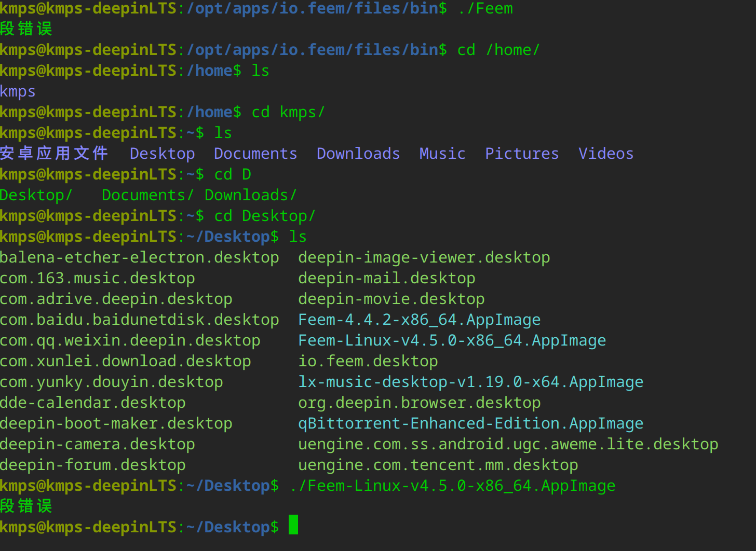The image size is (756, 551).
Task: Click uengine.com.tencent.mm.desktop file name
Action: (x=438, y=465)
